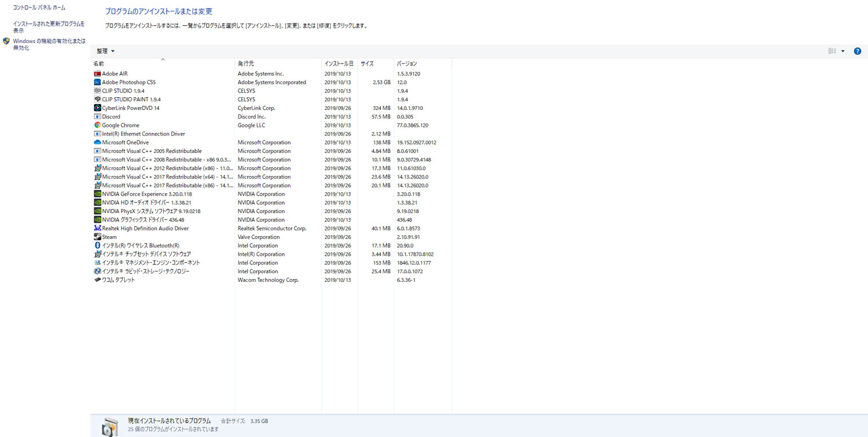Open コントロール パネル ホーム link
The image size is (868, 437).
coord(39,8)
